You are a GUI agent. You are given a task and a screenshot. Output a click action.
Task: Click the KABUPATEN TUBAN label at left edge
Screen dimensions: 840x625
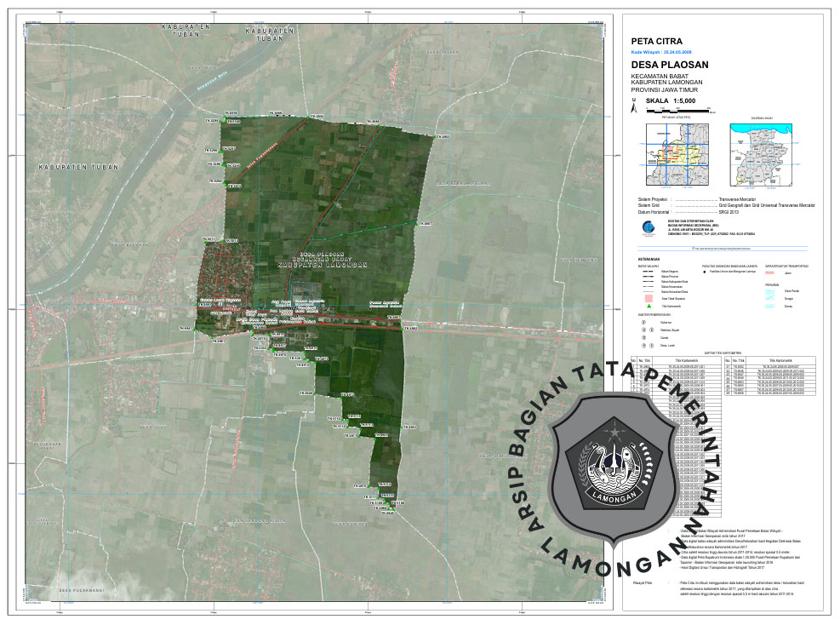pyautogui.click(x=78, y=168)
